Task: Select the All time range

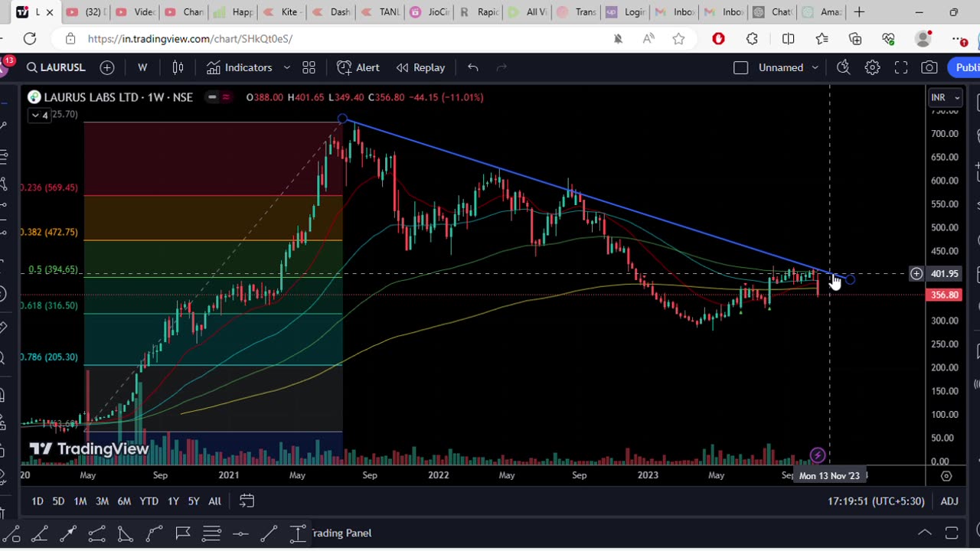Action: pyautogui.click(x=214, y=501)
